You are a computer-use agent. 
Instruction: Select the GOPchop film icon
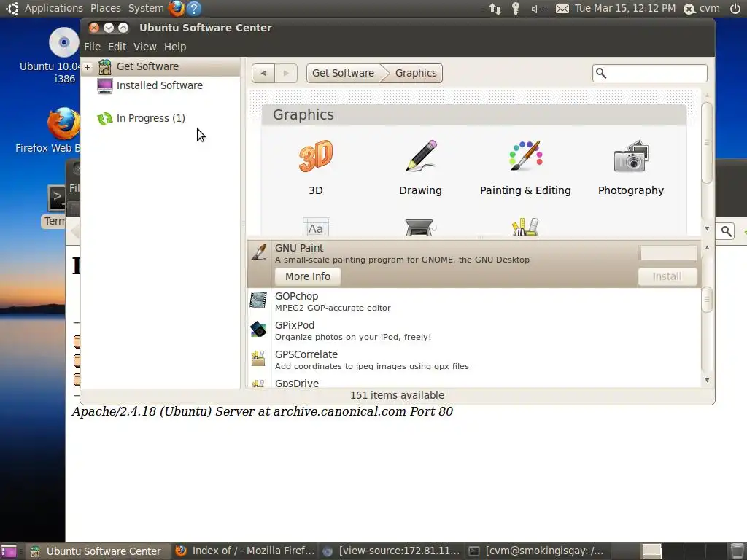(x=258, y=300)
